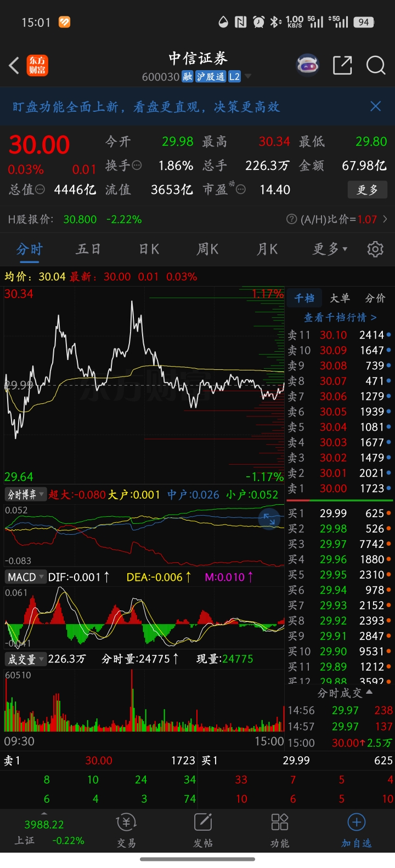
Task: Open 查看千档行情 link
Action: (x=340, y=317)
